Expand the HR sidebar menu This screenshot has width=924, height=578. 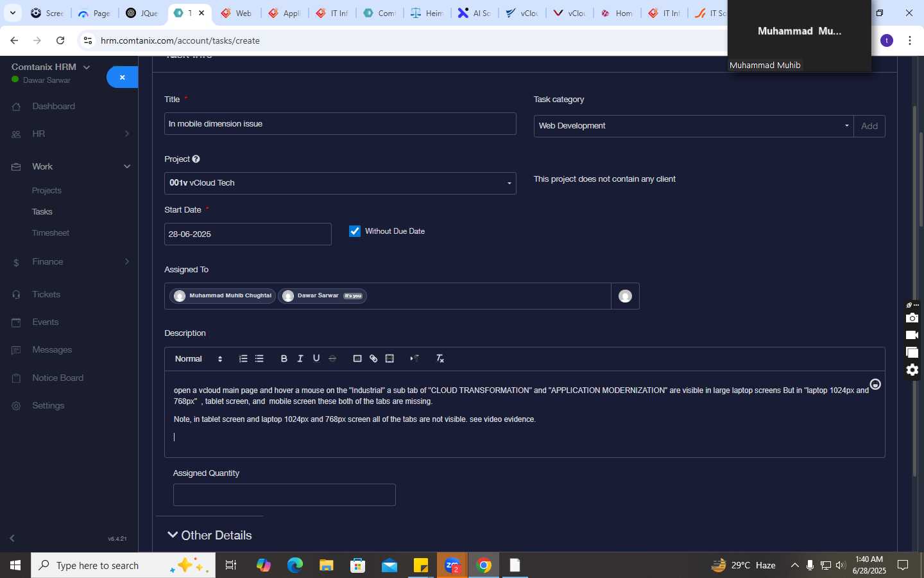pos(70,134)
